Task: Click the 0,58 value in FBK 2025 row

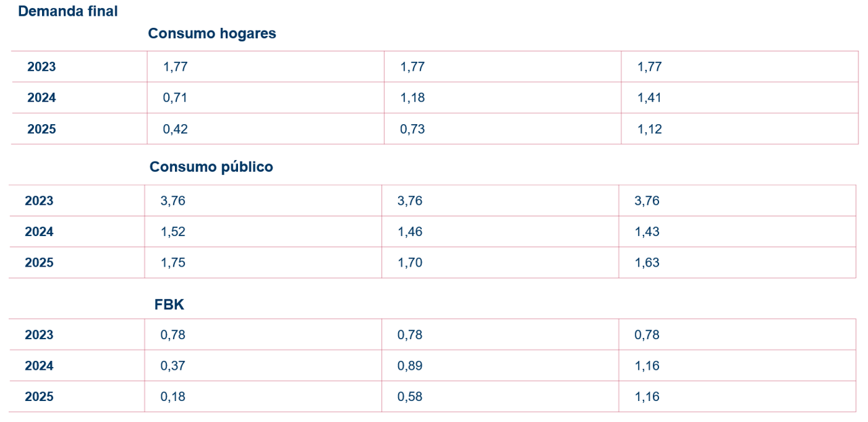Action: tap(410, 398)
